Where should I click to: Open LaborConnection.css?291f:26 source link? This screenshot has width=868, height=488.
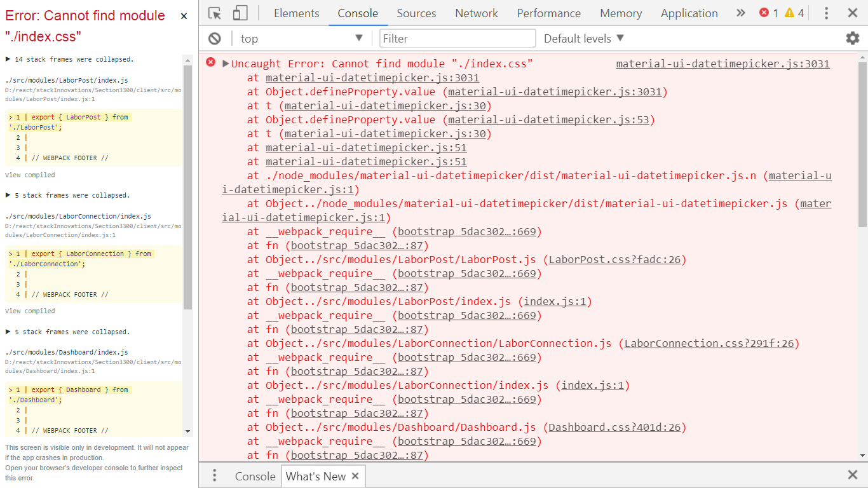709,343
